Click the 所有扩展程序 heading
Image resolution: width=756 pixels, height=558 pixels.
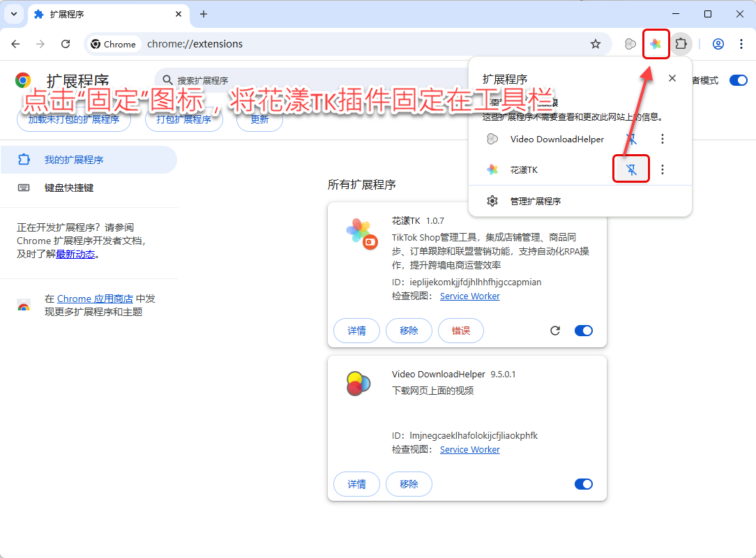(x=361, y=185)
